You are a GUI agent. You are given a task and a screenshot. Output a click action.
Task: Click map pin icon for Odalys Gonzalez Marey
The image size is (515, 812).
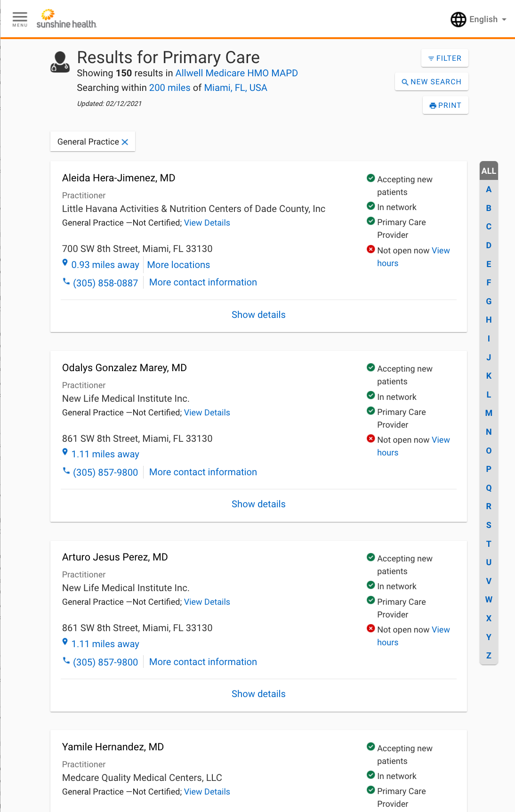(65, 452)
